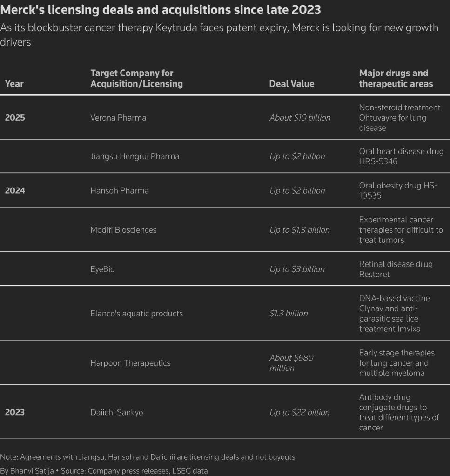This screenshot has height=476, width=450.
Task: Click the EyeBio company name
Action: (x=102, y=269)
